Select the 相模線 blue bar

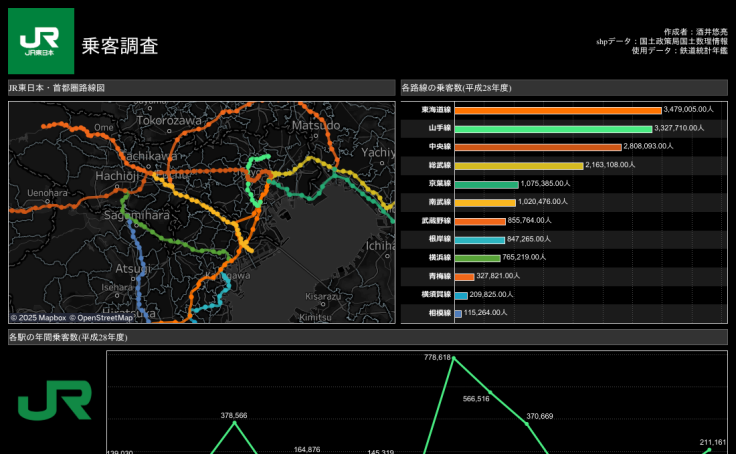(x=458, y=314)
